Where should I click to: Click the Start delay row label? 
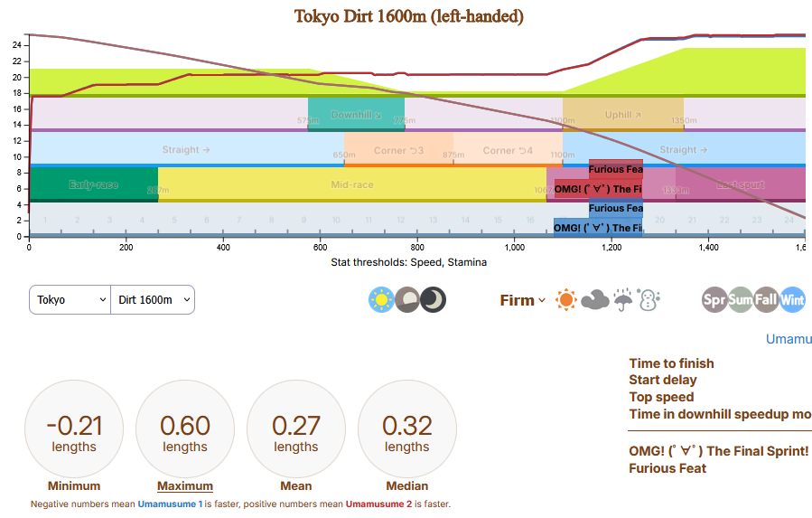click(662, 380)
